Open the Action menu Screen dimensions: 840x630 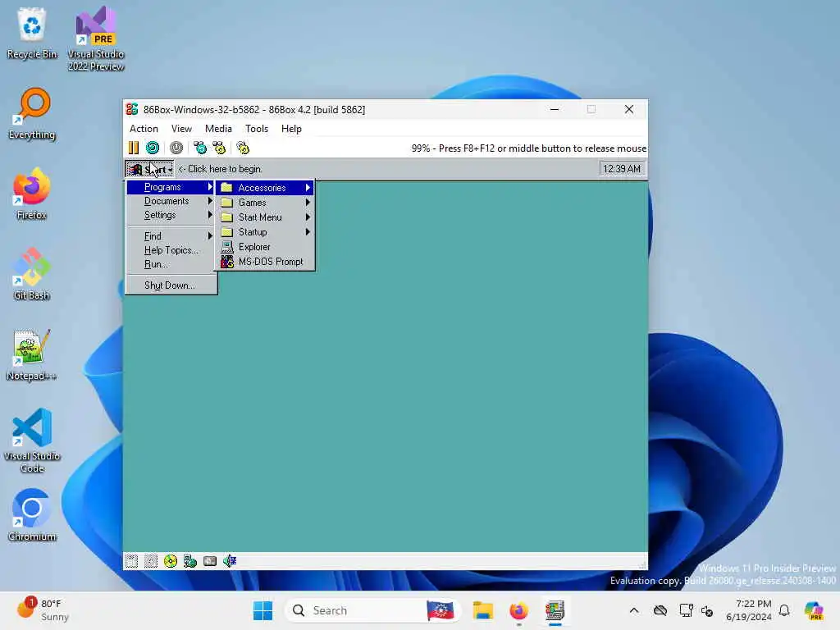[x=144, y=129]
